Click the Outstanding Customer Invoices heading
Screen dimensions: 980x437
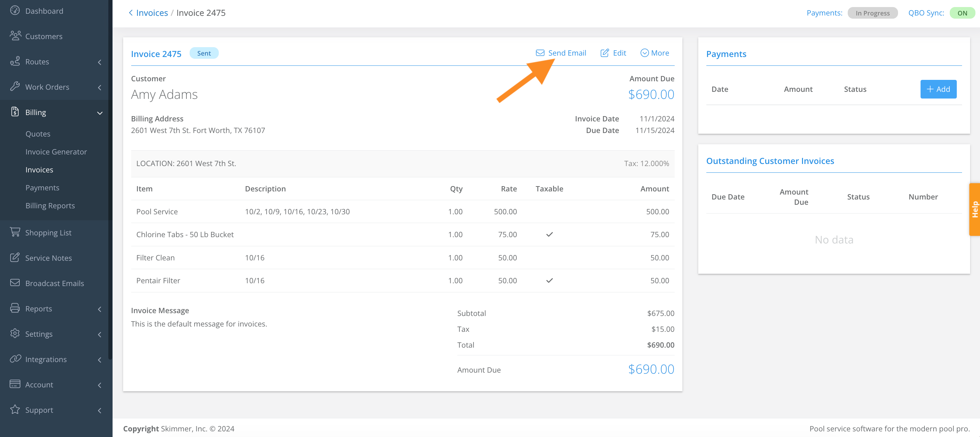[770, 161]
